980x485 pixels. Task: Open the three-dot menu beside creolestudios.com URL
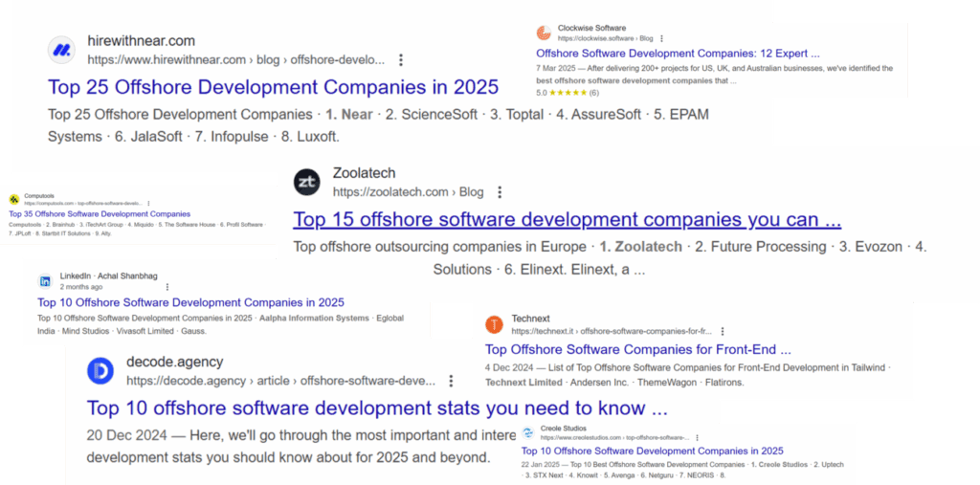point(697,437)
